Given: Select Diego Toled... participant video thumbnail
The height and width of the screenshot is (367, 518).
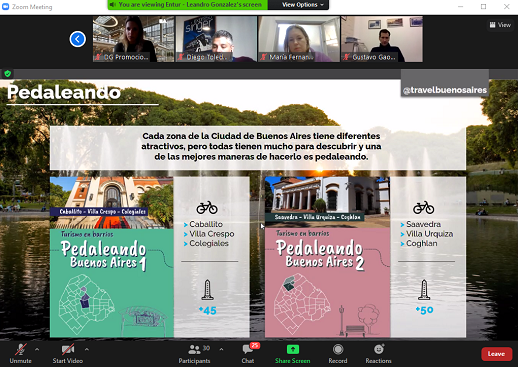Looking at the screenshot, I should click(216, 39).
